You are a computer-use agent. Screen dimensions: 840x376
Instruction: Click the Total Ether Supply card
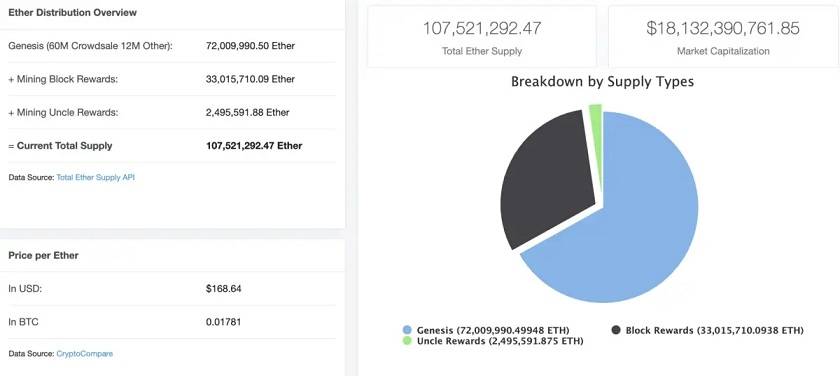coord(482,36)
